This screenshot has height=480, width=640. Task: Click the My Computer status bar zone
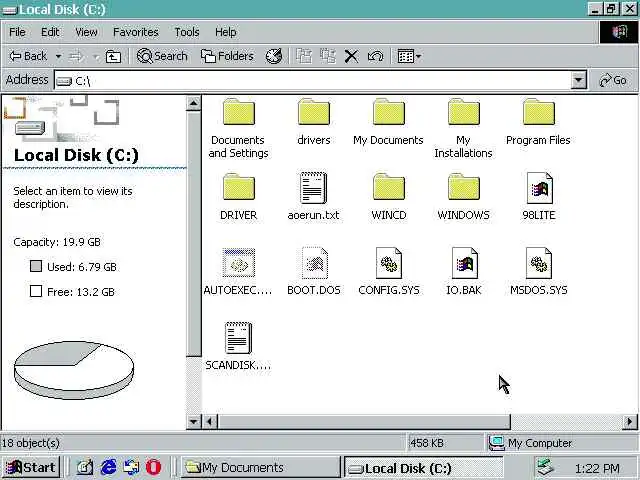point(563,443)
